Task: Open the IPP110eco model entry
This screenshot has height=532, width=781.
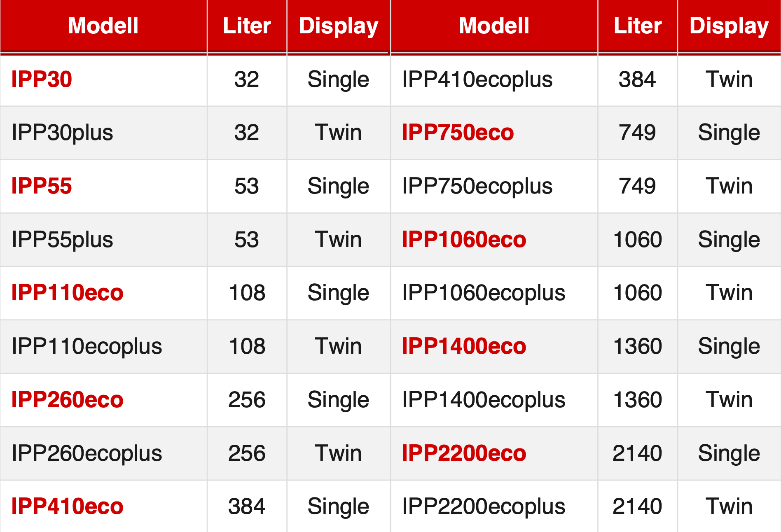Action: [x=67, y=292]
